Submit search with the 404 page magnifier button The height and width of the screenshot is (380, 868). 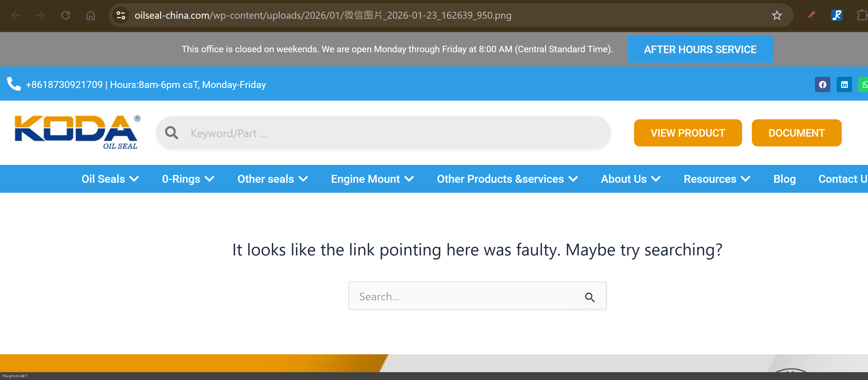click(x=590, y=297)
